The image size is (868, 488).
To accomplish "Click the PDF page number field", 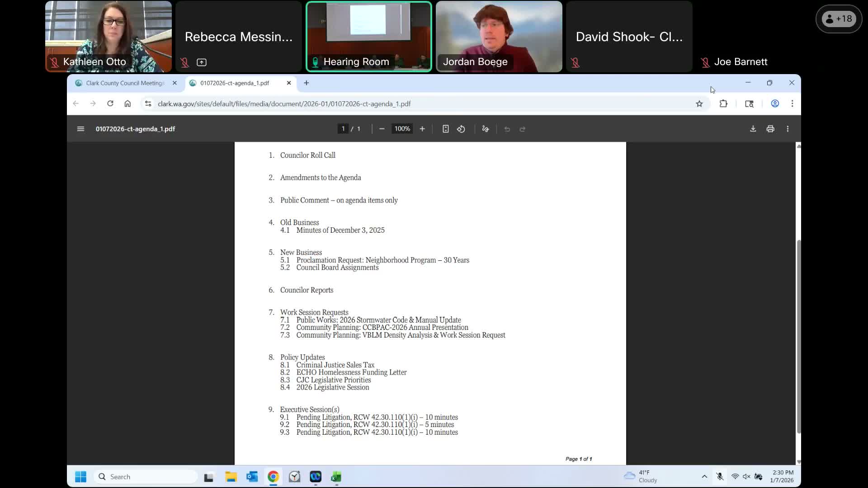I will (x=343, y=129).
